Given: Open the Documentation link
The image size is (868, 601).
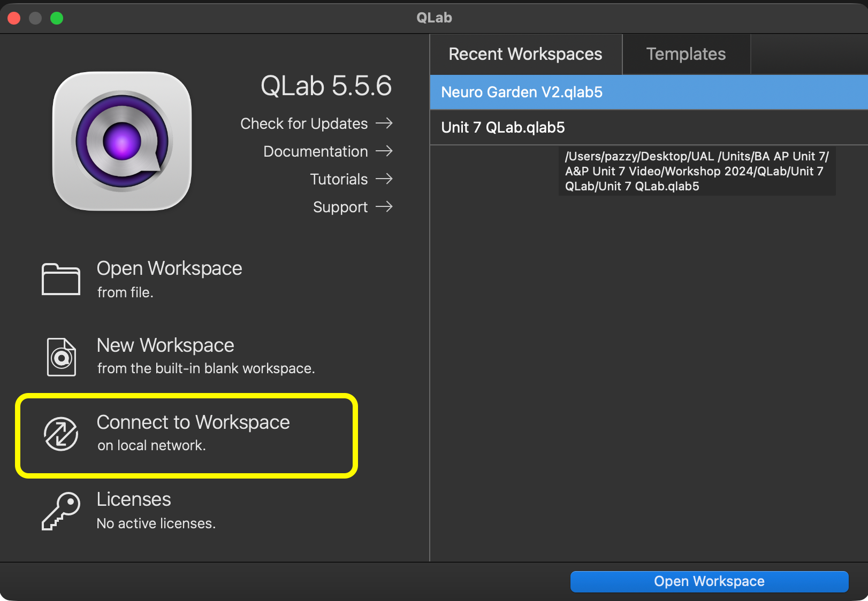Looking at the screenshot, I should [315, 151].
